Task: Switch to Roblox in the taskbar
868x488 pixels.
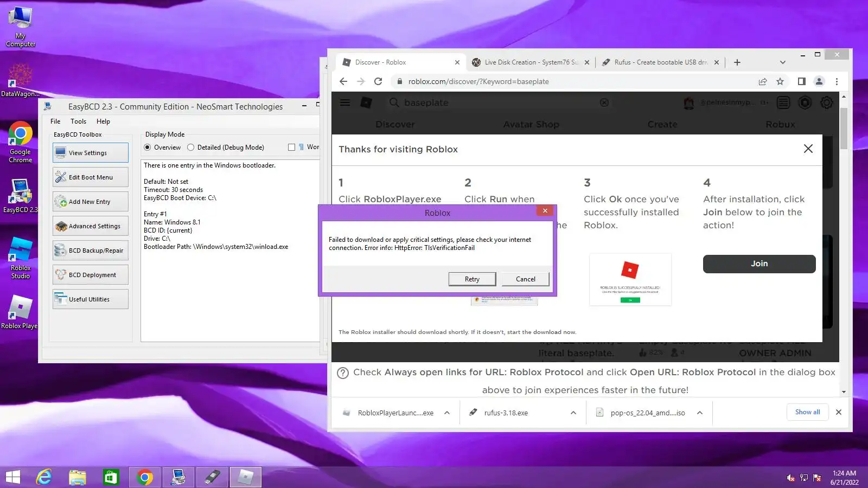Action: [246, 477]
